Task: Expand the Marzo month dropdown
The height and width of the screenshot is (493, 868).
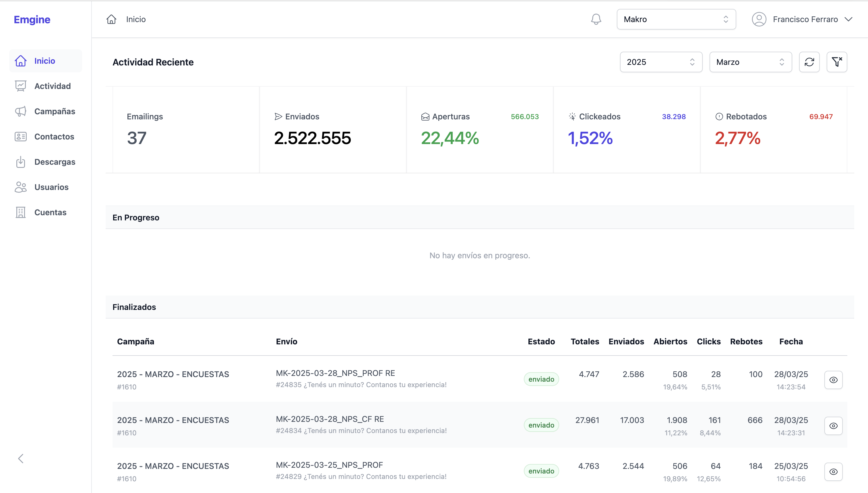Action: pos(750,62)
